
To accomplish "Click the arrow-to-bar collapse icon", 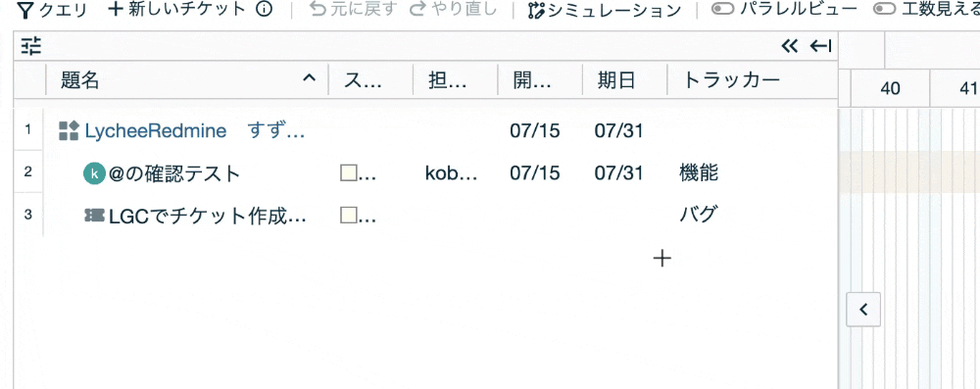I will pyautogui.click(x=820, y=46).
